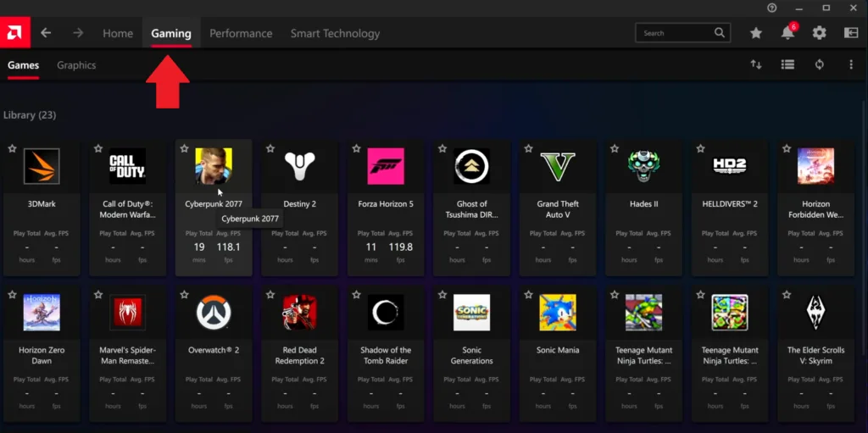
Task: Click the Sonic Mania title text
Action: coord(558,350)
